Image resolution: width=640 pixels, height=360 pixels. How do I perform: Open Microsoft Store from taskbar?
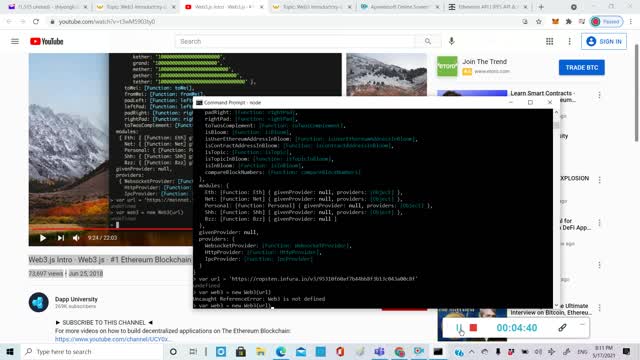tap(241, 351)
